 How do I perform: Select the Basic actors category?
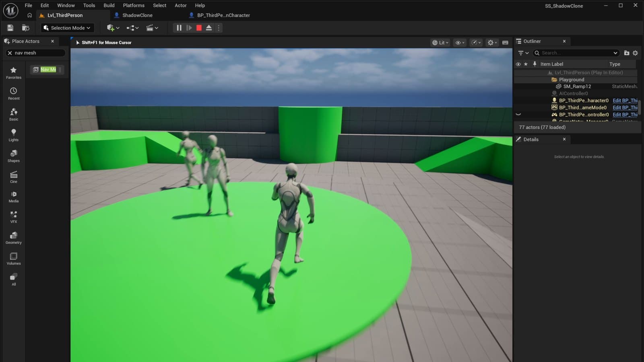point(13,115)
